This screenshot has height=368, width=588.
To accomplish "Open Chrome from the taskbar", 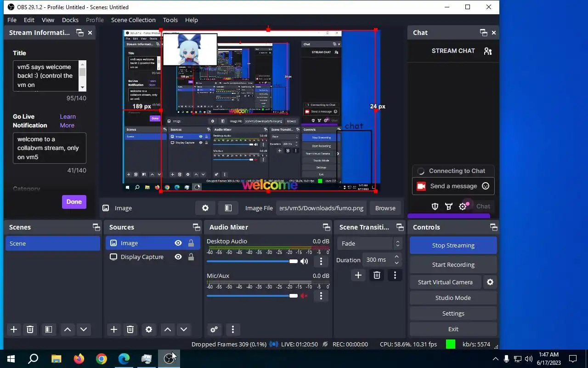I will coord(102,359).
